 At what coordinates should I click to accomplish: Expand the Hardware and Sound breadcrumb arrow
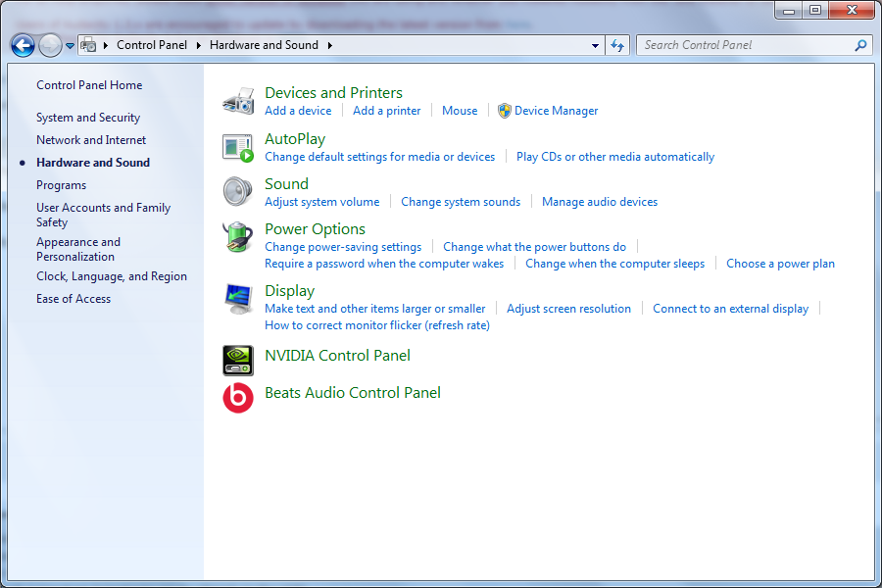(330, 45)
